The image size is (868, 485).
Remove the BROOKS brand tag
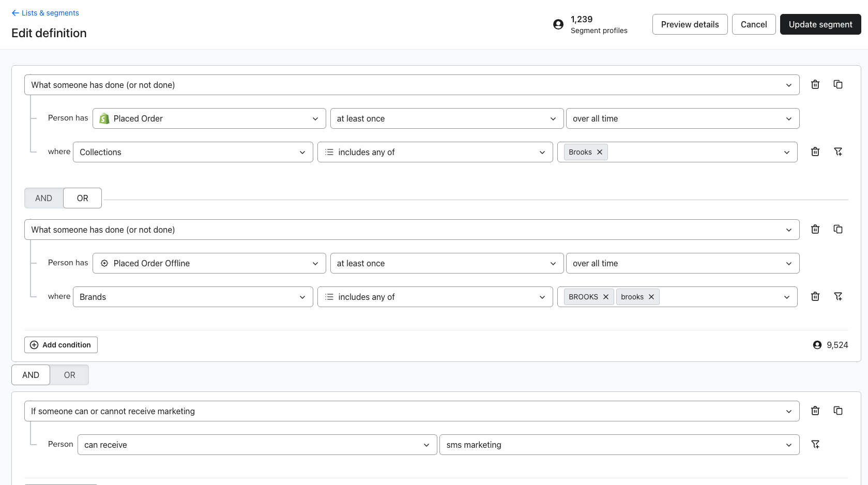(606, 297)
